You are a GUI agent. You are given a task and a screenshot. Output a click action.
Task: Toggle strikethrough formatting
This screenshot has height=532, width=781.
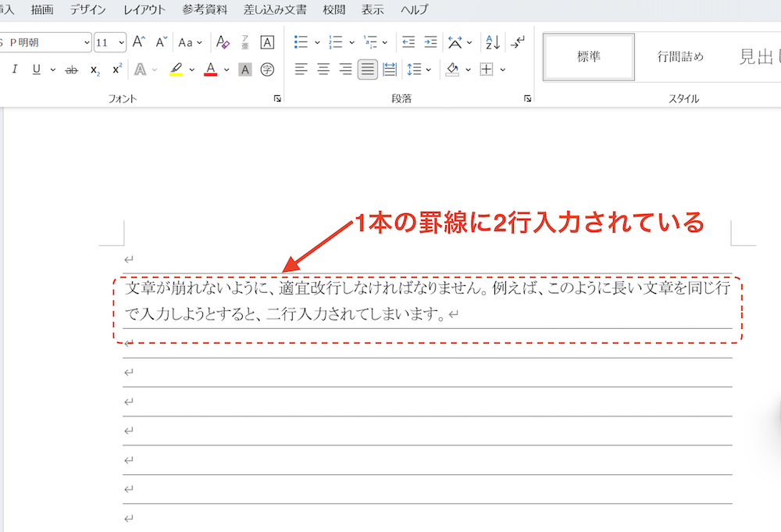(72, 70)
